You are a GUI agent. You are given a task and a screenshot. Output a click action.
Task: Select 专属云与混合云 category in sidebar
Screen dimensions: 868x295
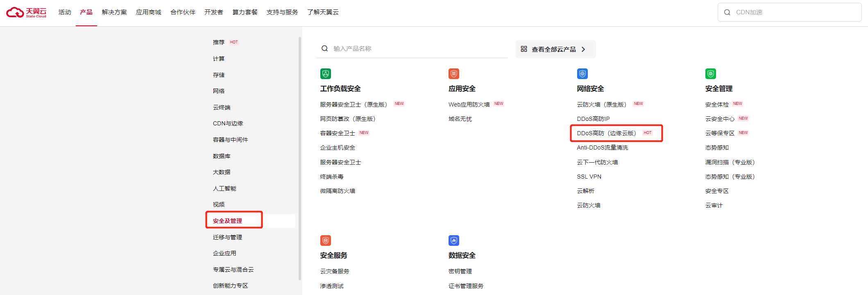coord(233,270)
